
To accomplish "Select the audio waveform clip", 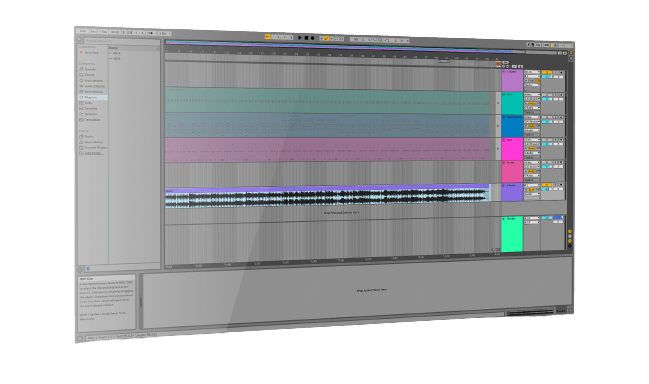I will pyautogui.click(x=327, y=195).
